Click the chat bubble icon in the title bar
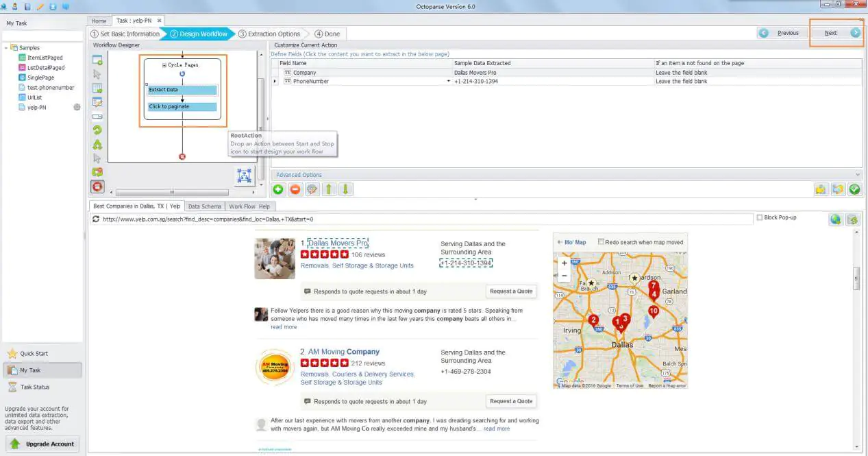 click(65, 5)
